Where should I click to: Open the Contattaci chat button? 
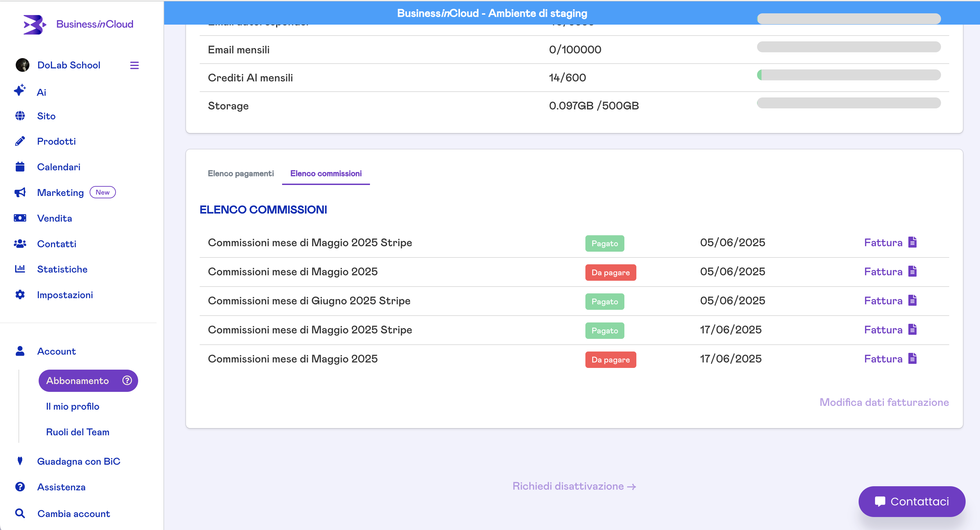coord(912,501)
